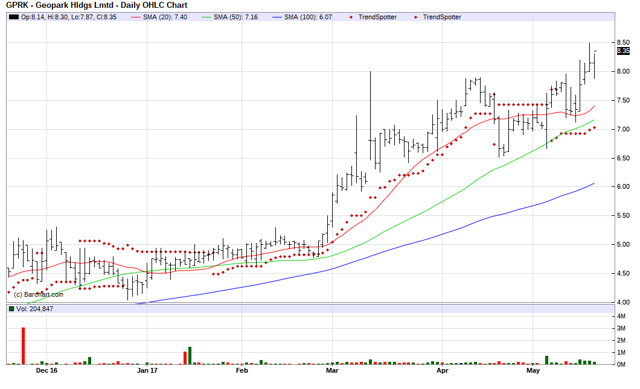640x389 pixels.
Task: Select the Apr date axis label
Action: (x=442, y=371)
